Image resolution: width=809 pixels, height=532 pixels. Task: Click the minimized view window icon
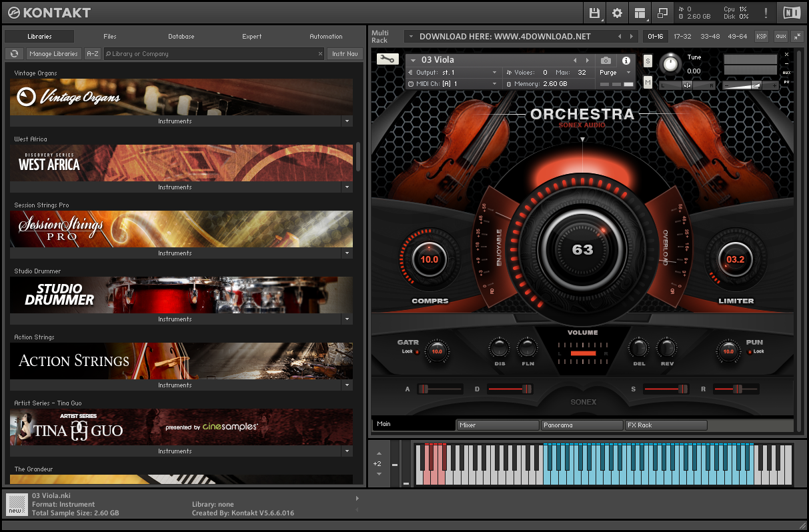point(662,13)
